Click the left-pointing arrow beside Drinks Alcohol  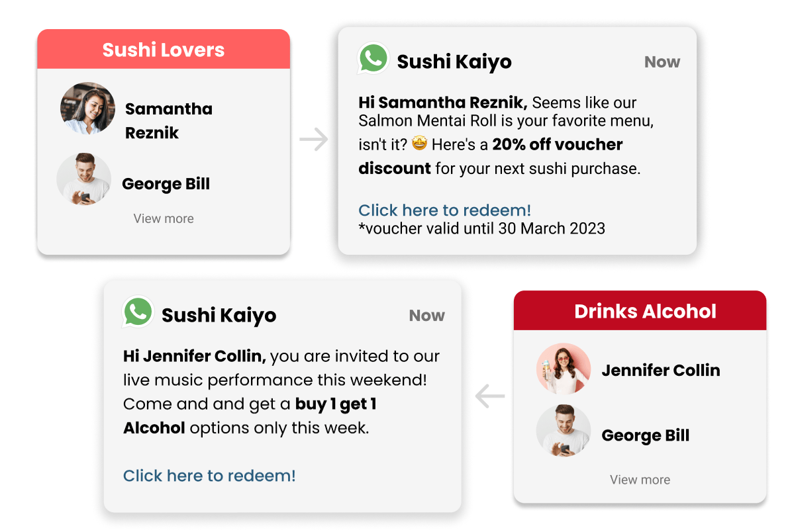[490, 396]
